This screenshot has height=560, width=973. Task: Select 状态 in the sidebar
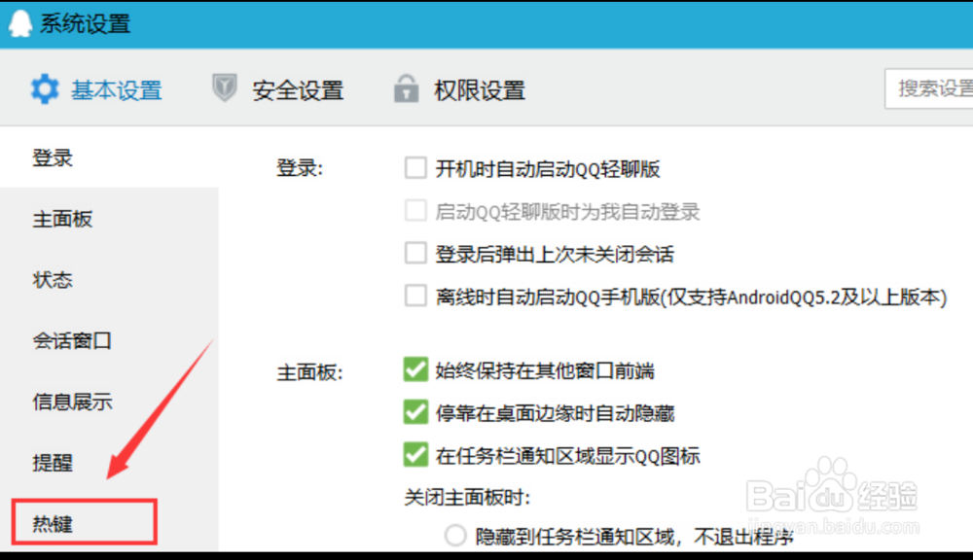click(x=53, y=280)
